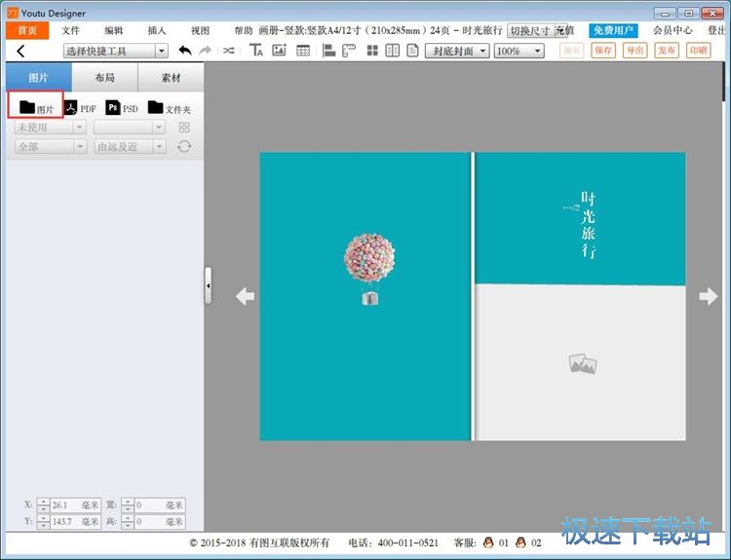Click the 切换尺寸 button

533,30
